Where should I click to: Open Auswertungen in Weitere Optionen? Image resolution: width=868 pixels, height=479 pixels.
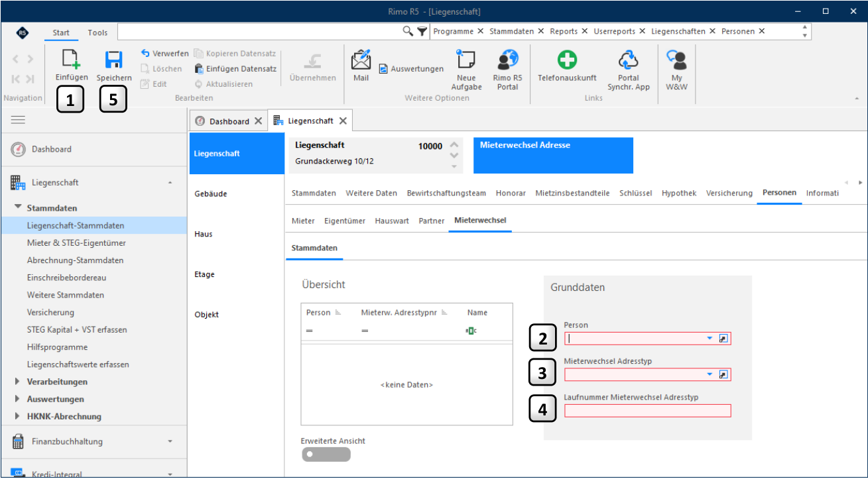click(411, 68)
